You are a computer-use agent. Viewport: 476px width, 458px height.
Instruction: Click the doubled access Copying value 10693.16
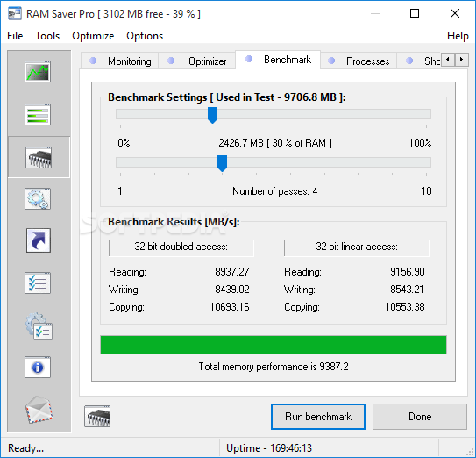coord(230,307)
